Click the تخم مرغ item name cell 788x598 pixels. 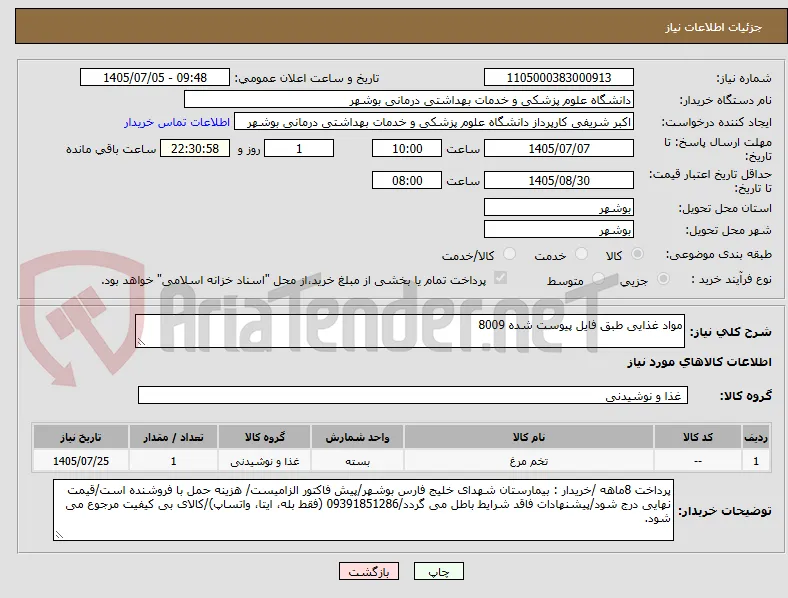point(529,461)
